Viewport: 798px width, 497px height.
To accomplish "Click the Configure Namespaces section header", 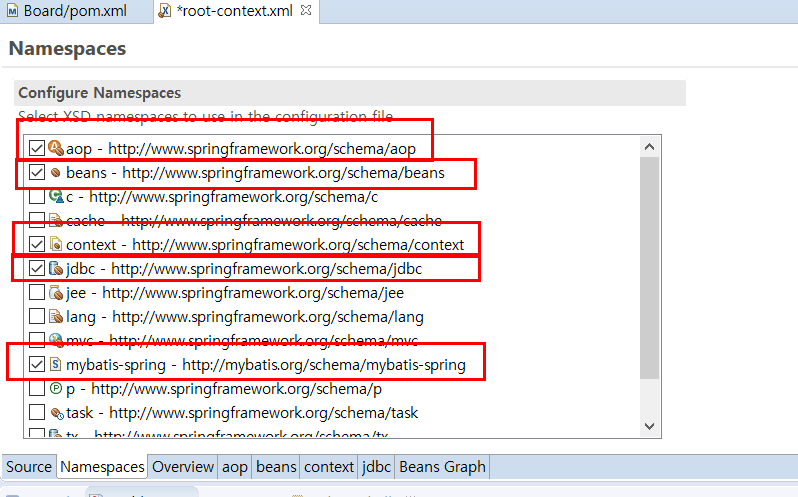I will 350,93.
